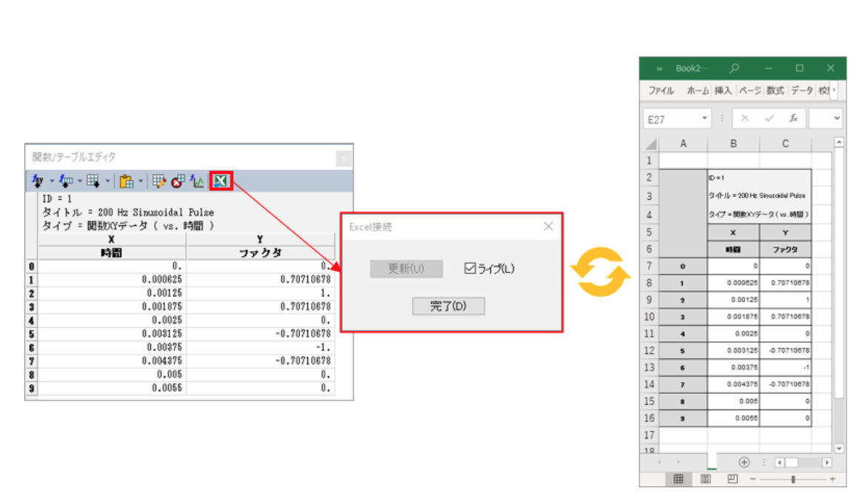
Task: Select row header 5 in editor table
Action: pyautogui.click(x=32, y=334)
